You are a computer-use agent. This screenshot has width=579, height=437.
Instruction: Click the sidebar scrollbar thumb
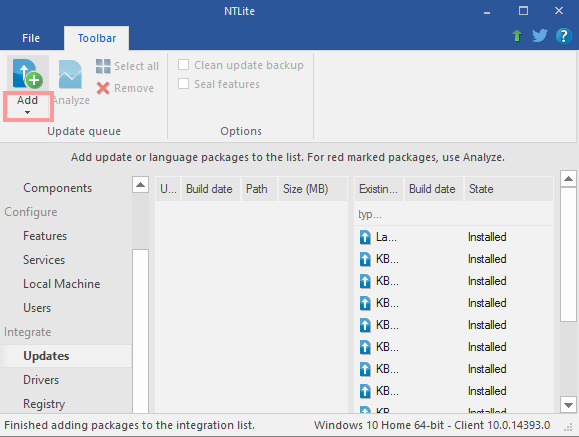pos(140,331)
